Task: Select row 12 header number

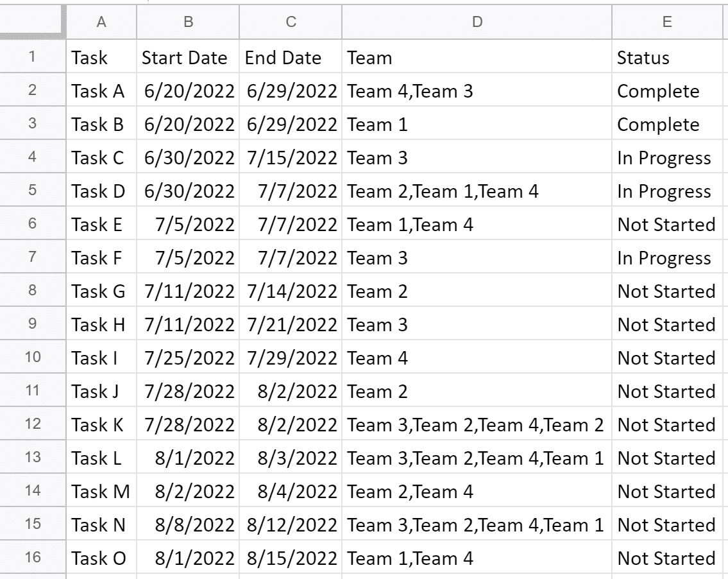Action: coord(32,425)
